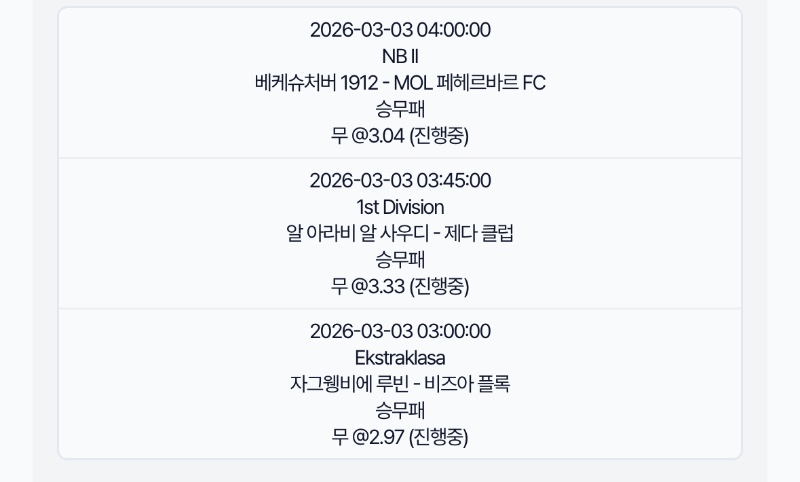Select the 무 @2.97 odds
This screenshot has height=482, width=800.
(367, 438)
